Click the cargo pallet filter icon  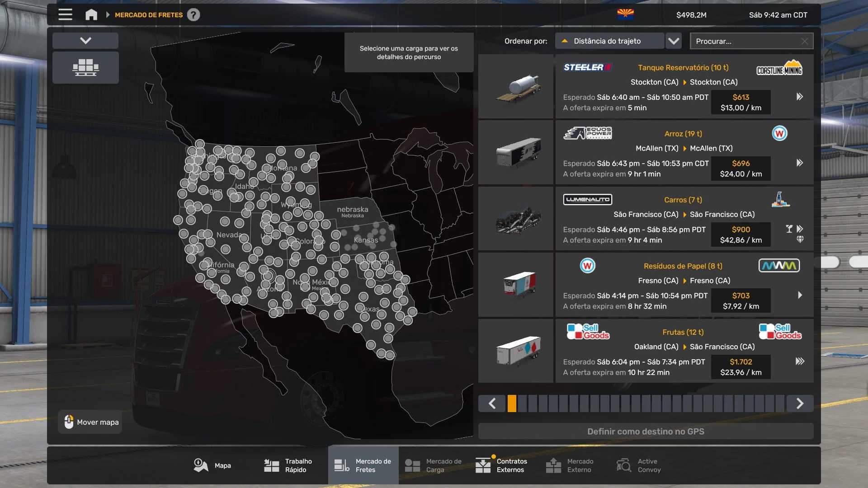pos(85,68)
